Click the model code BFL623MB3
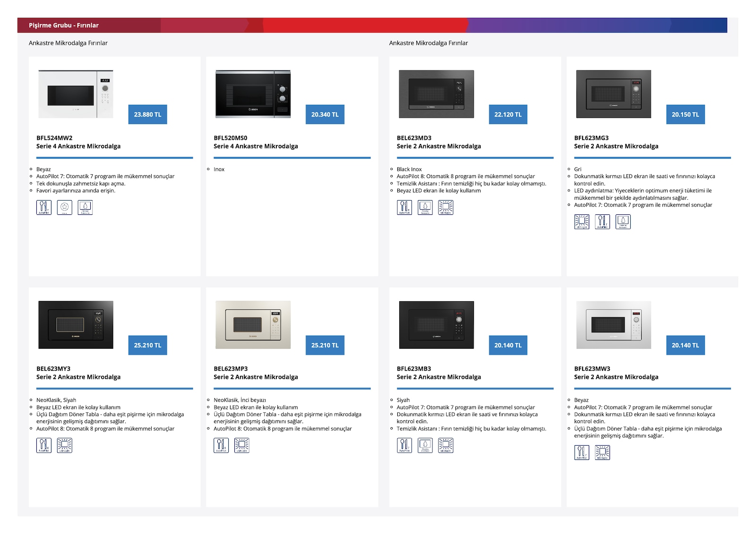 (x=414, y=369)
